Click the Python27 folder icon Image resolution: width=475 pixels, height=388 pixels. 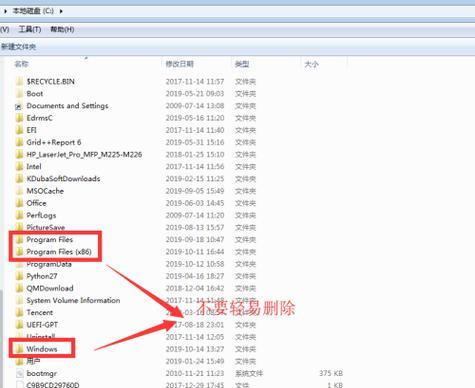tap(20, 276)
